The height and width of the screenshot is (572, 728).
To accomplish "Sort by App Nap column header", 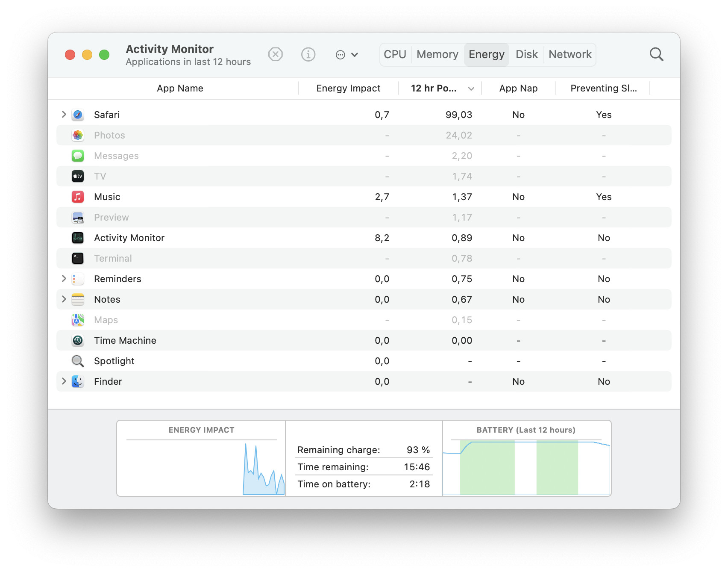I will point(518,88).
